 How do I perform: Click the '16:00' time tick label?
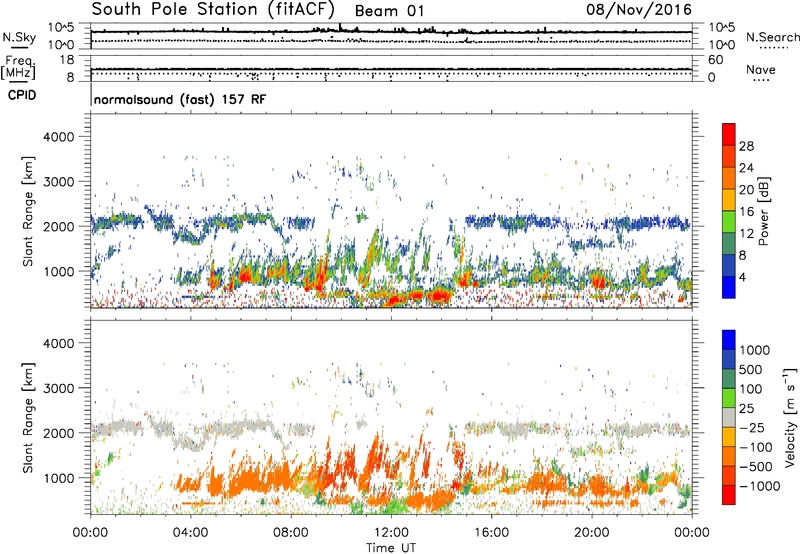(x=491, y=533)
